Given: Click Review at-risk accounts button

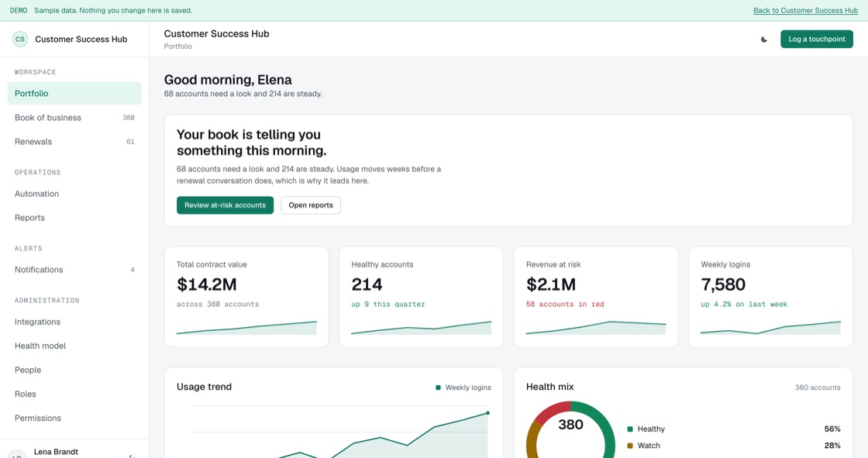Looking at the screenshot, I should click(x=225, y=205).
